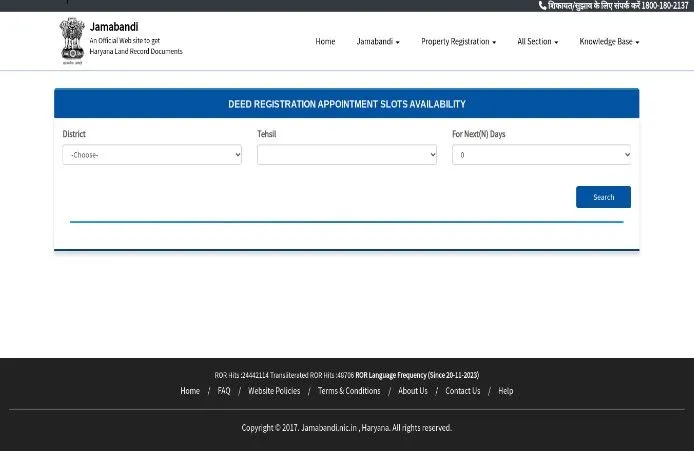Viewport: 694px width, 451px height.
Task: Open the FAQ footer link
Action: click(x=224, y=391)
